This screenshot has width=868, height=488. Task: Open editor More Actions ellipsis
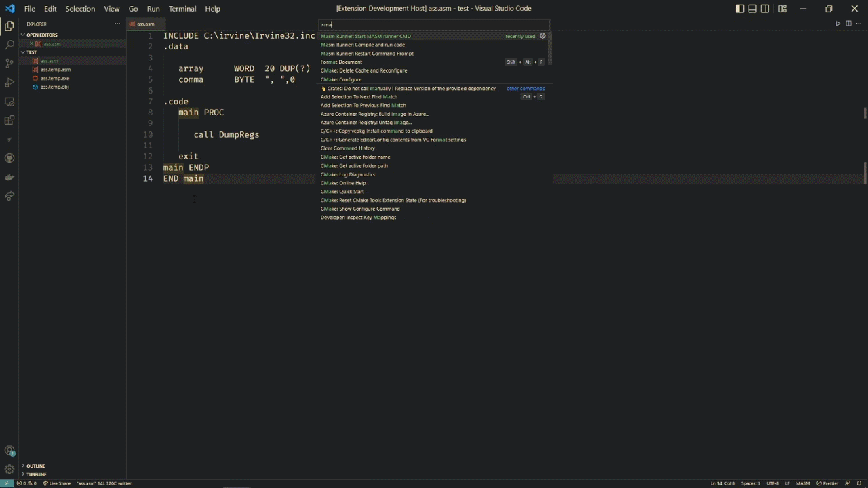click(x=859, y=24)
